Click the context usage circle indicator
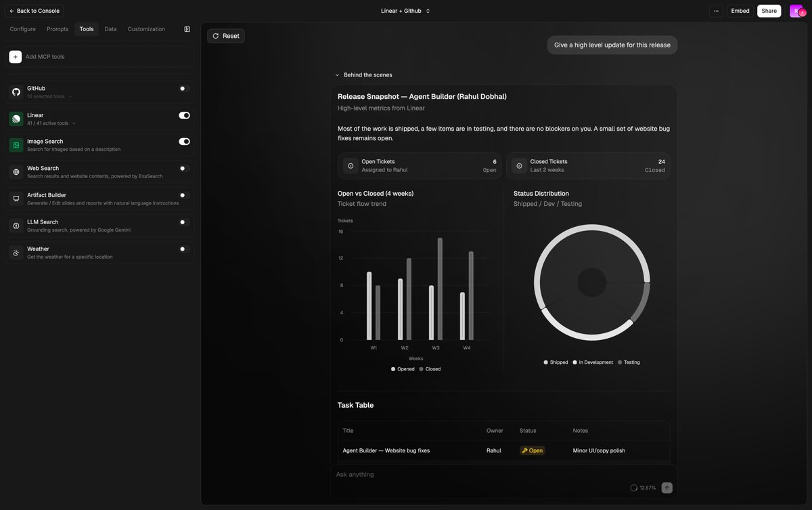The image size is (812, 510). (634, 488)
